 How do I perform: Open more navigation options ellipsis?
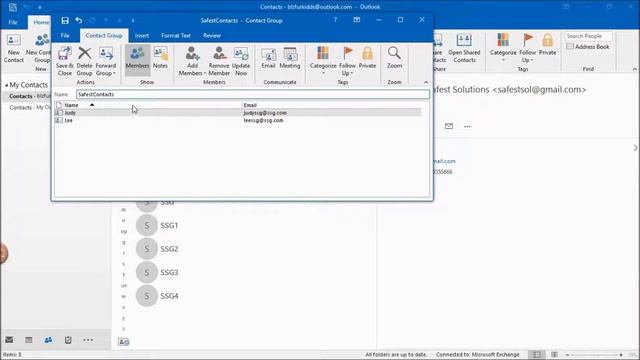click(x=88, y=340)
